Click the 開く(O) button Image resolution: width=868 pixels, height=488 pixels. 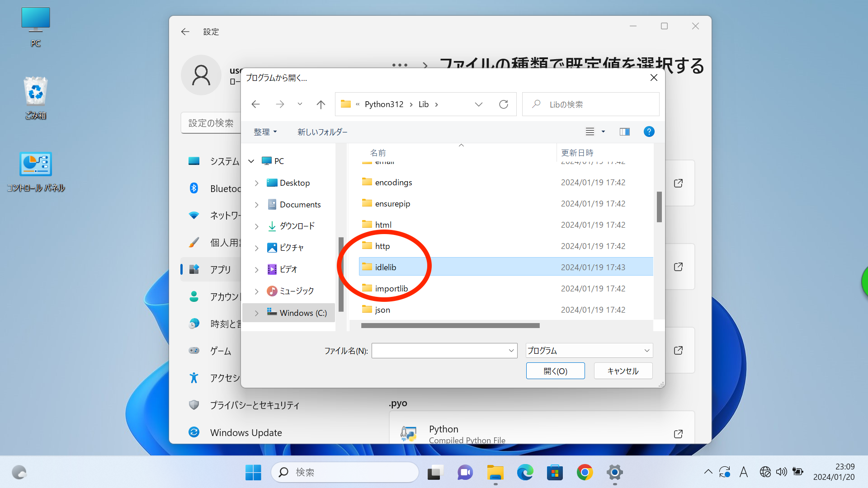pos(555,371)
